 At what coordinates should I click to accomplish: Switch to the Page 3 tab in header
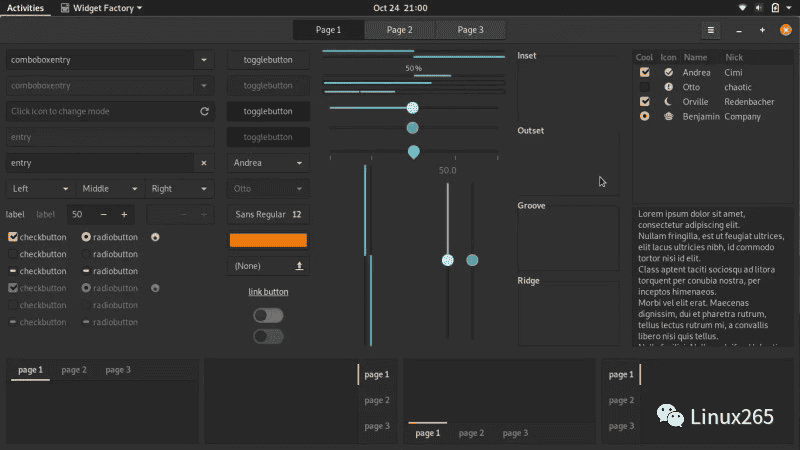(x=470, y=30)
